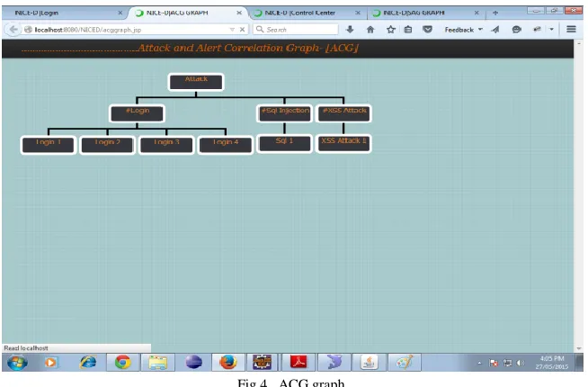Close the NICE-D Login tab
This screenshot has height=387, width=588.
pos(120,13)
